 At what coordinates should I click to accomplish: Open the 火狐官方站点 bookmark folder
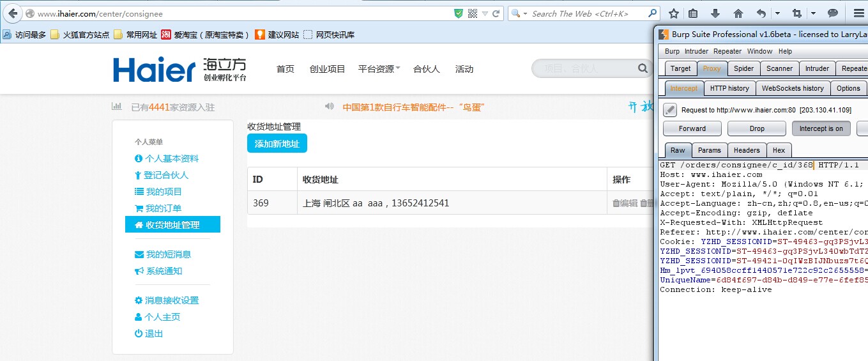pos(80,35)
